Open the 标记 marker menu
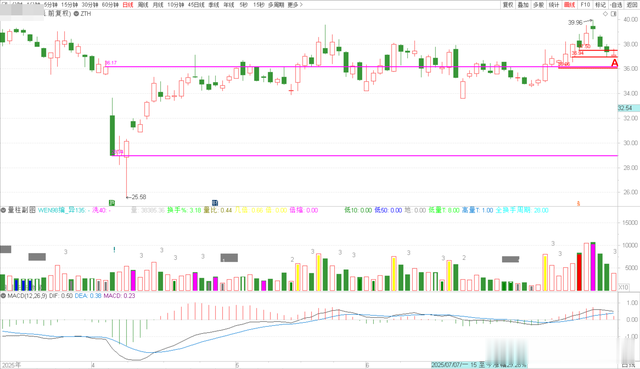Image resolution: width=640 pixels, height=369 pixels. point(600,5)
